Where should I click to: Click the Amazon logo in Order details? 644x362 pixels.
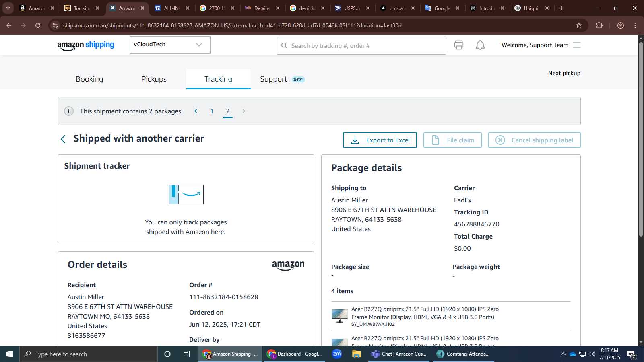pyautogui.click(x=288, y=265)
